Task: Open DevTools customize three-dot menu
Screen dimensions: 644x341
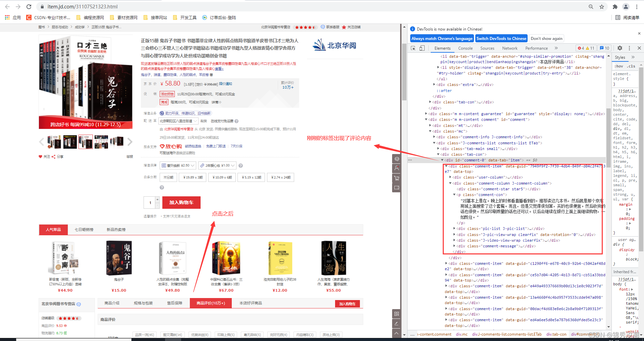Action: point(629,48)
